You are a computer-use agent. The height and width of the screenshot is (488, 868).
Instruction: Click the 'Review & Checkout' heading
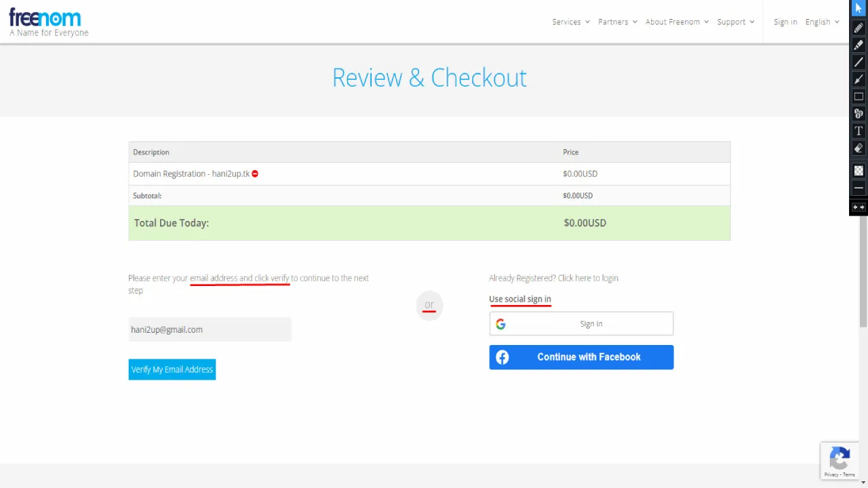(x=429, y=78)
